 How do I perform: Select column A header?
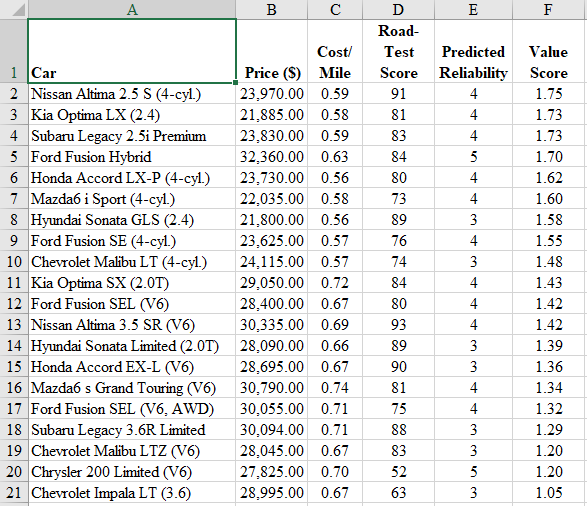coord(132,9)
